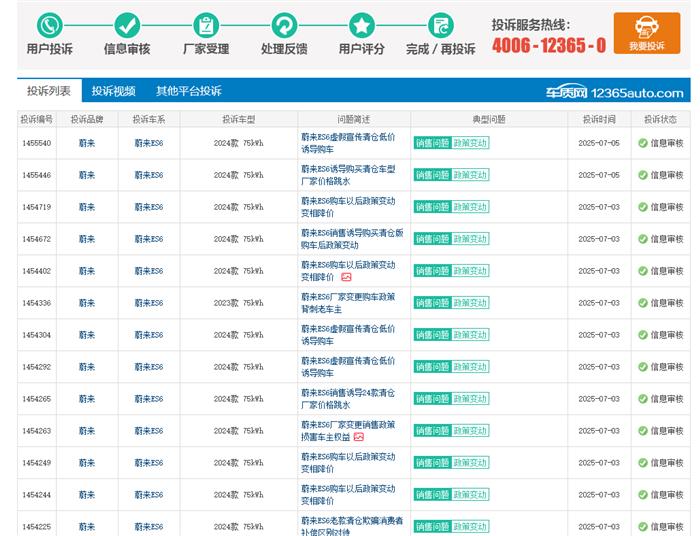700x536 pixels.
Task: Click the green status icon for complaint 1454304
Action: 643,335
